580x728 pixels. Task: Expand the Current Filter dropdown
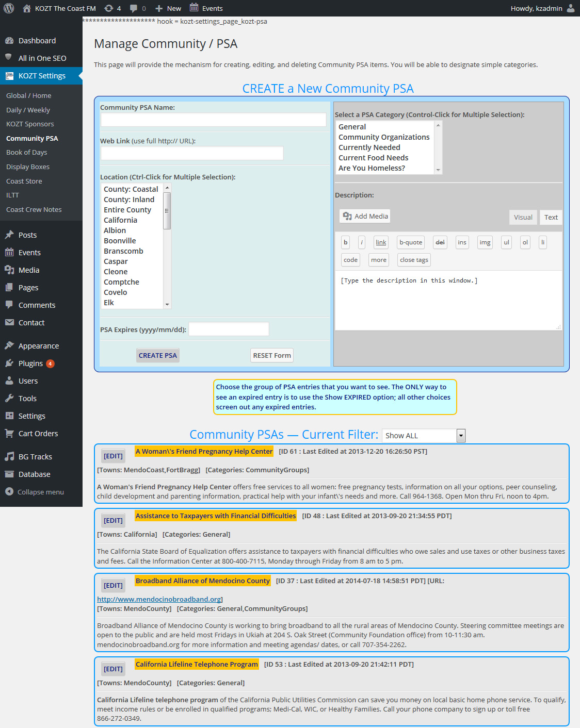pos(461,436)
